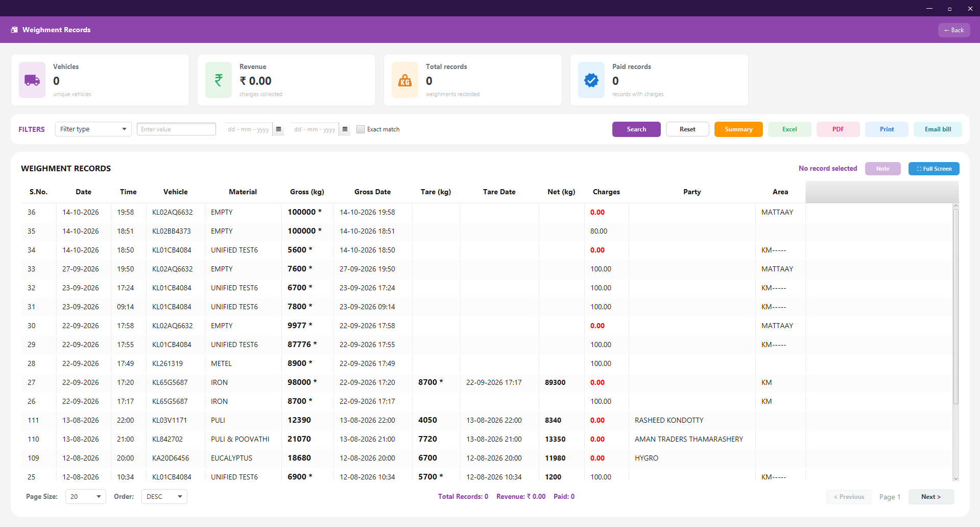
Task: Click the orange KG weight icon
Action: coord(405,80)
